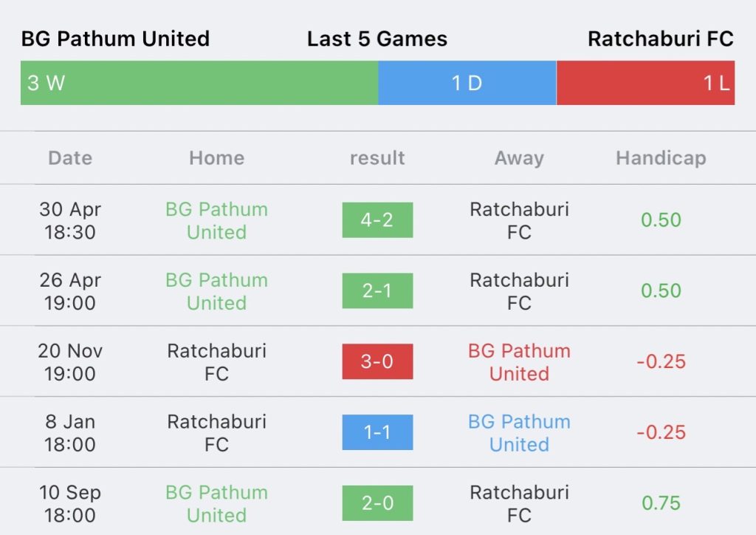This screenshot has width=756, height=535.
Task: Click the green 2-1 result badge
Action: 377,291
